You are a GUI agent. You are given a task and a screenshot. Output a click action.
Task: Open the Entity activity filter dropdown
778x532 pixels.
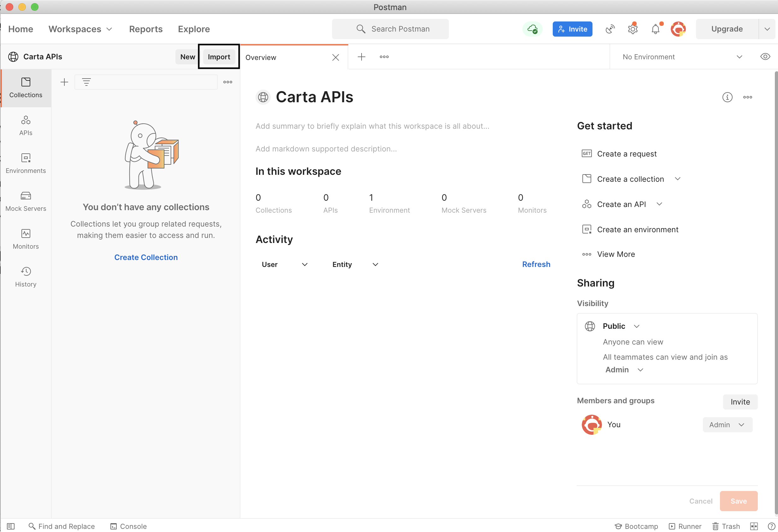355,264
